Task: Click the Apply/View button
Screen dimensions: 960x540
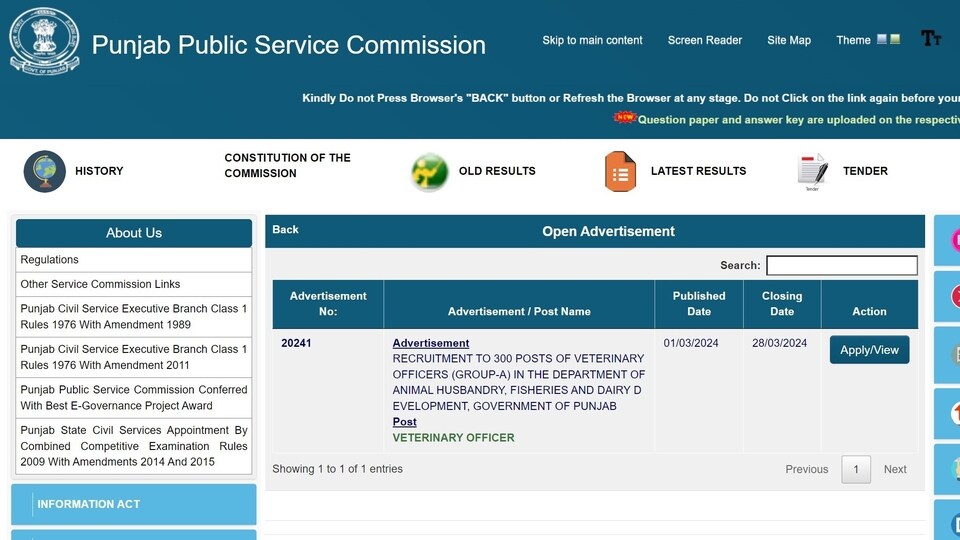Action: pyautogui.click(x=869, y=350)
